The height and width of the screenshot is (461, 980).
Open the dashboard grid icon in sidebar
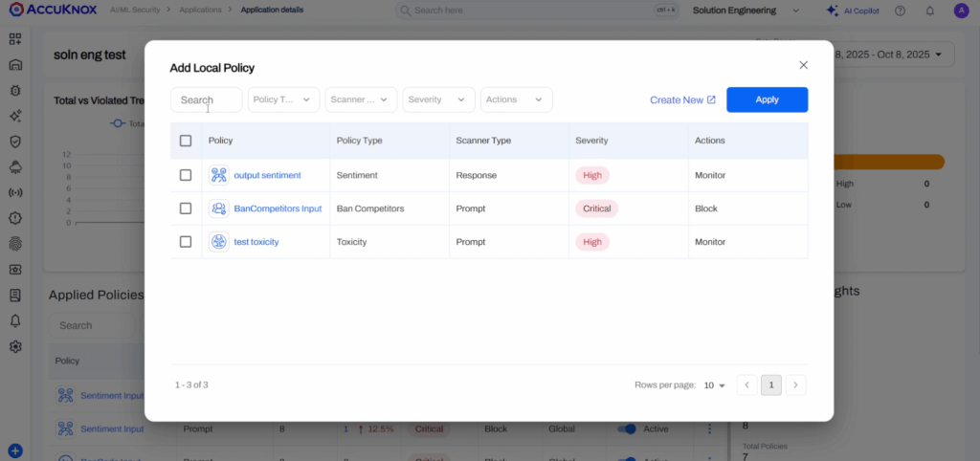click(15, 39)
